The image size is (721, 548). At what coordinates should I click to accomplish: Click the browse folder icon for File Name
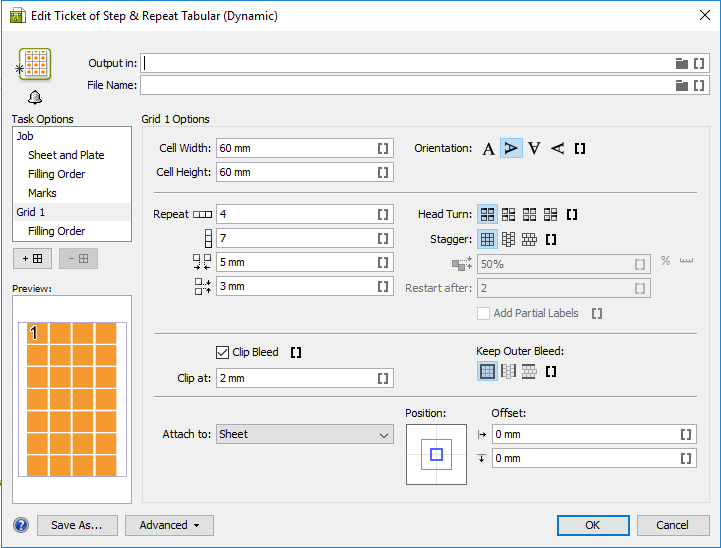pyautogui.click(x=681, y=86)
